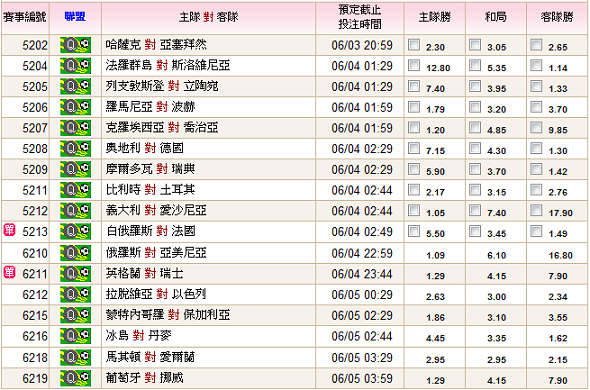Click away odds 16.80 for match 6210
Viewport: 590px width, 390px height.
tap(560, 256)
